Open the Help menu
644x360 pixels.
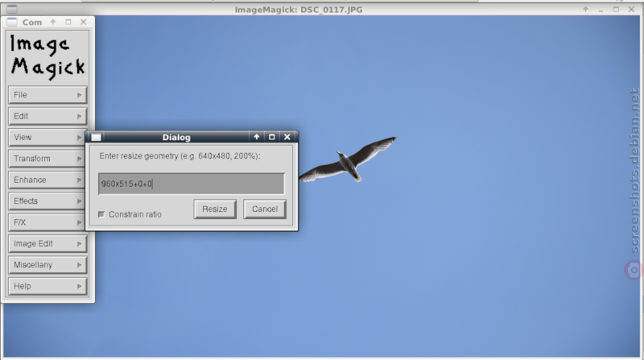(x=47, y=287)
